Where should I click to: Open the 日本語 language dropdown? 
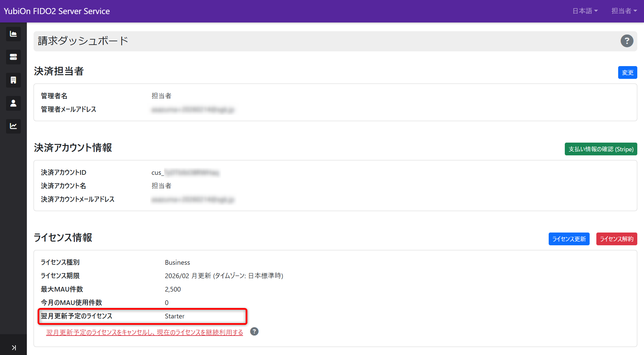(x=585, y=11)
